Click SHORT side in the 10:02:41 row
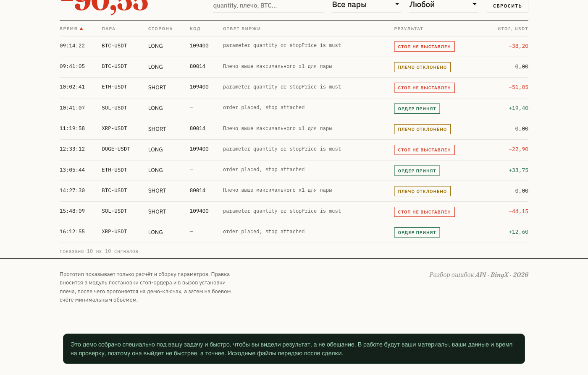Viewport: 588px width, 375px height. (x=157, y=87)
